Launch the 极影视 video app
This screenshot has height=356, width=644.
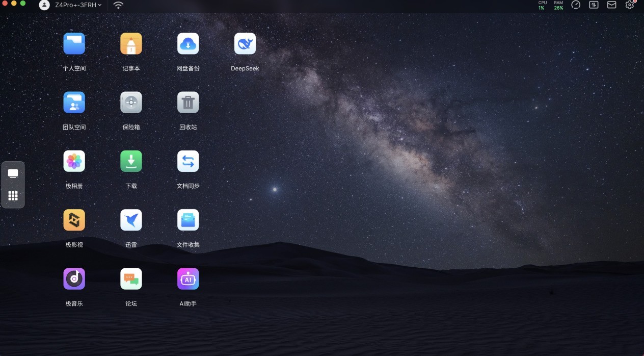pyautogui.click(x=74, y=220)
